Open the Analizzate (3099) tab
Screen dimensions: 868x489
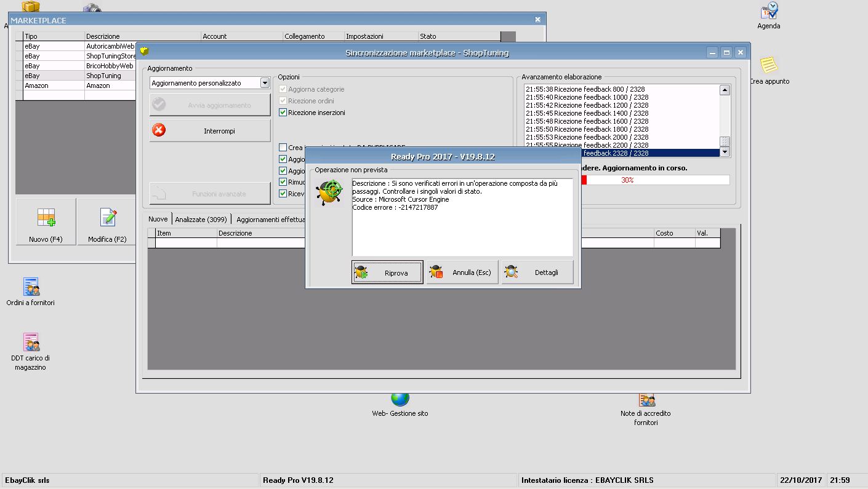201,220
